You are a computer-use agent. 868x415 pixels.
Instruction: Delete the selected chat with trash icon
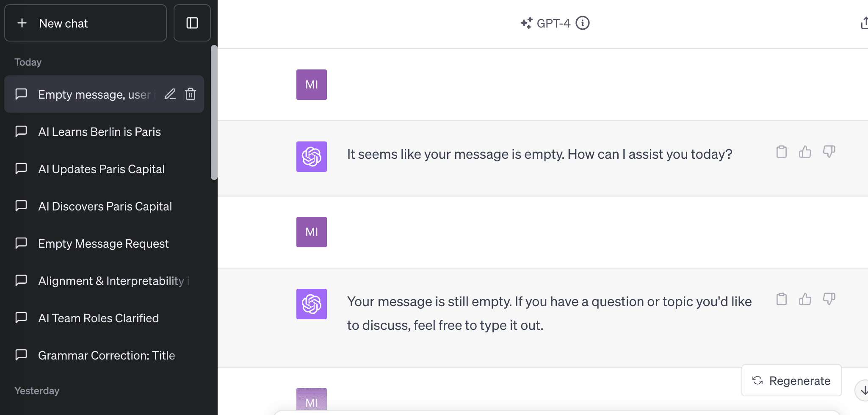[x=191, y=94]
